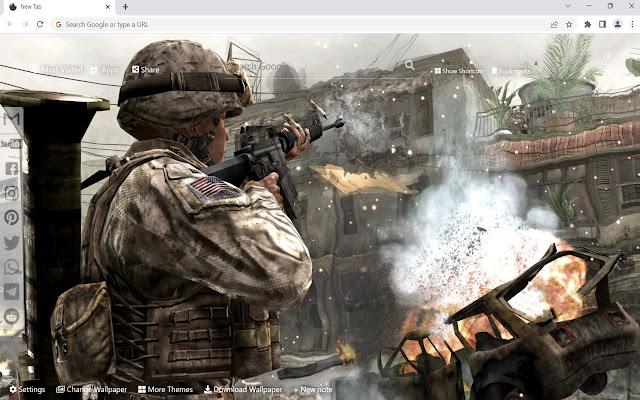640x400 pixels.
Task: Click the browser back arrow
Action: click(x=10, y=24)
